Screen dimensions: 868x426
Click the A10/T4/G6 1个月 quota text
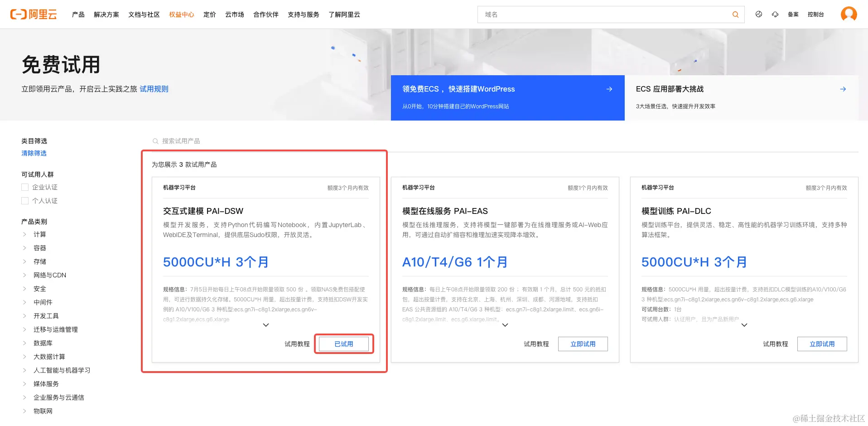[x=455, y=262]
